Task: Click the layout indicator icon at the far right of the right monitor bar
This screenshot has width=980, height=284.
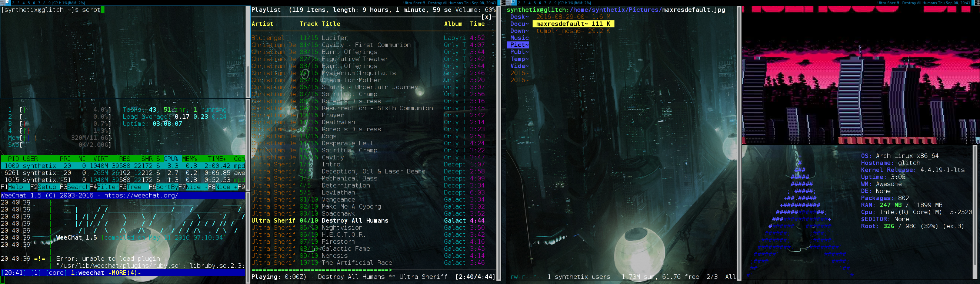Action: click(x=977, y=3)
